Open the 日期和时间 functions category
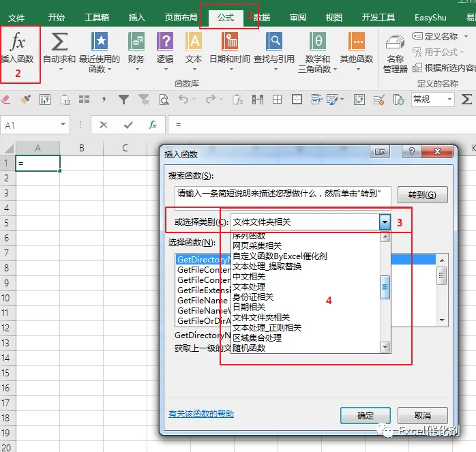476x452 pixels. [230, 52]
